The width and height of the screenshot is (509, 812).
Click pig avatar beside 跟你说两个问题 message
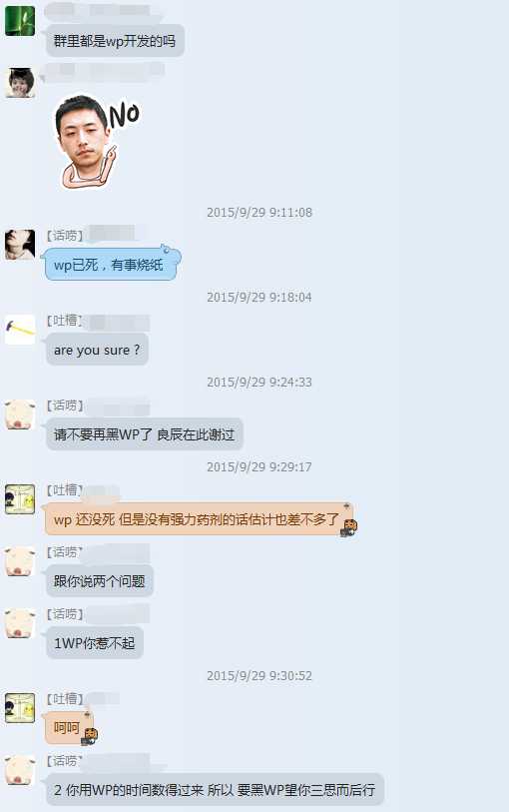pos(20,561)
